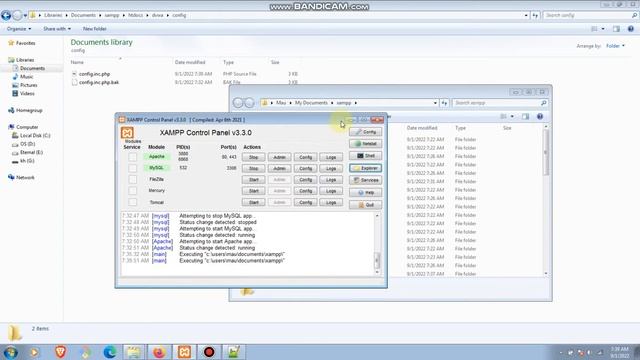The width and height of the screenshot is (640, 360).
Task: Toggle MySQL service checkbox
Action: tap(133, 168)
